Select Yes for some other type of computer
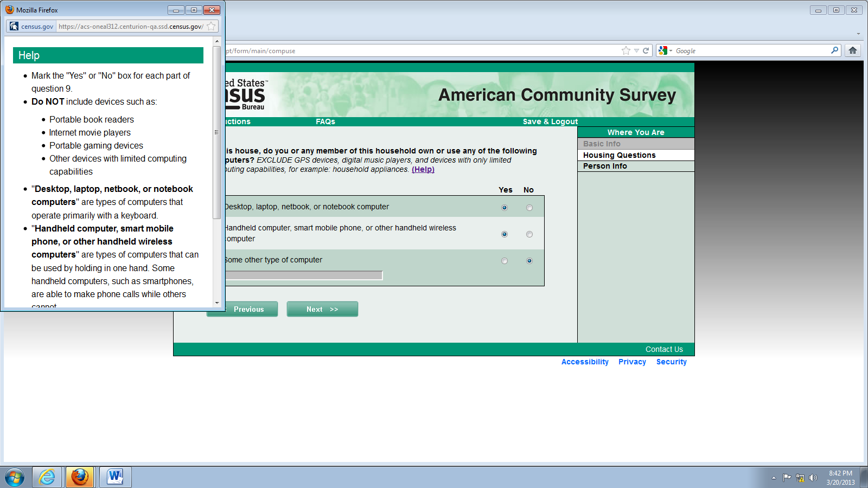 tap(505, 261)
